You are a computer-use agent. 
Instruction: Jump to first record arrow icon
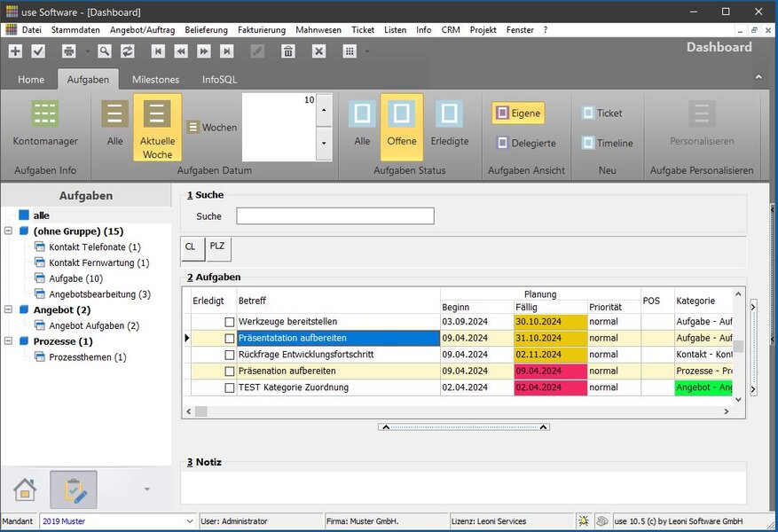158,51
